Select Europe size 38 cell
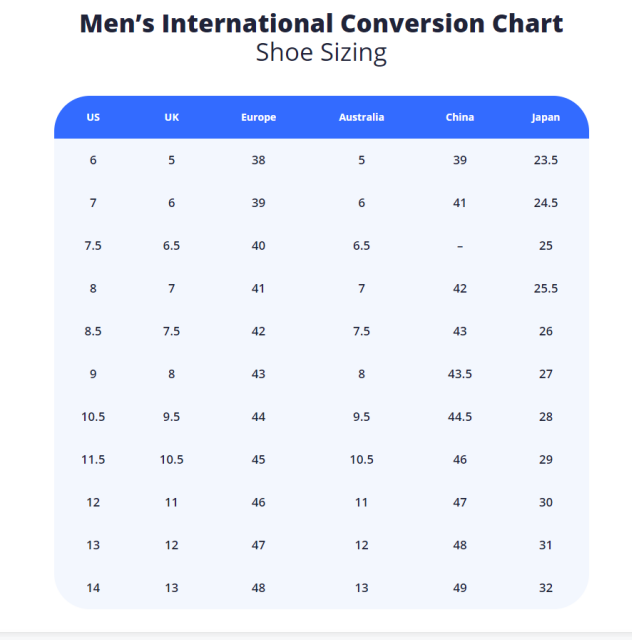 point(258,160)
